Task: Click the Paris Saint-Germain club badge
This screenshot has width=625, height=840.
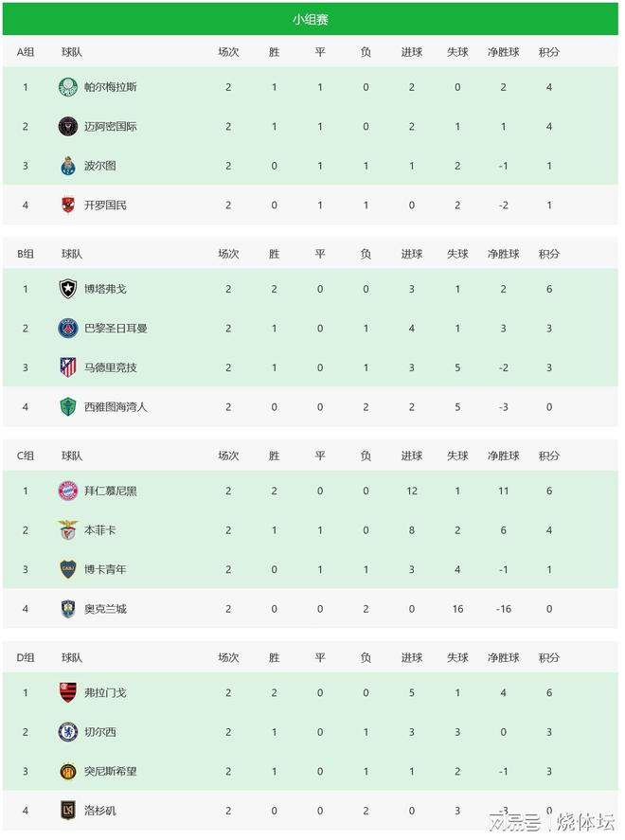Action: click(68, 328)
